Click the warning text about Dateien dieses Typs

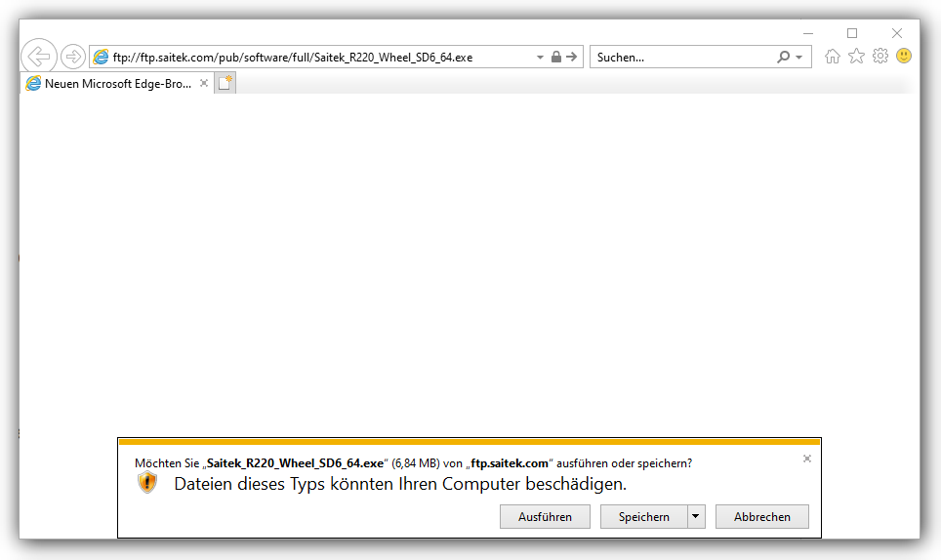(400, 484)
